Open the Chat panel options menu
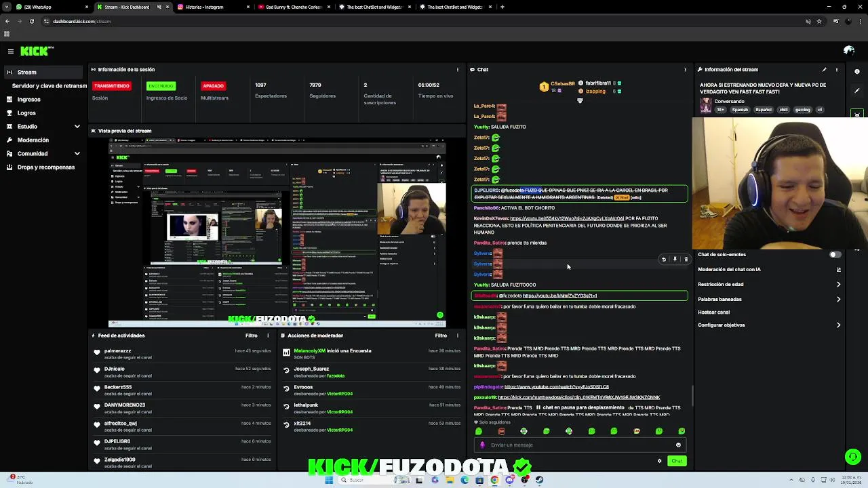868x488 pixels. pyautogui.click(x=686, y=69)
